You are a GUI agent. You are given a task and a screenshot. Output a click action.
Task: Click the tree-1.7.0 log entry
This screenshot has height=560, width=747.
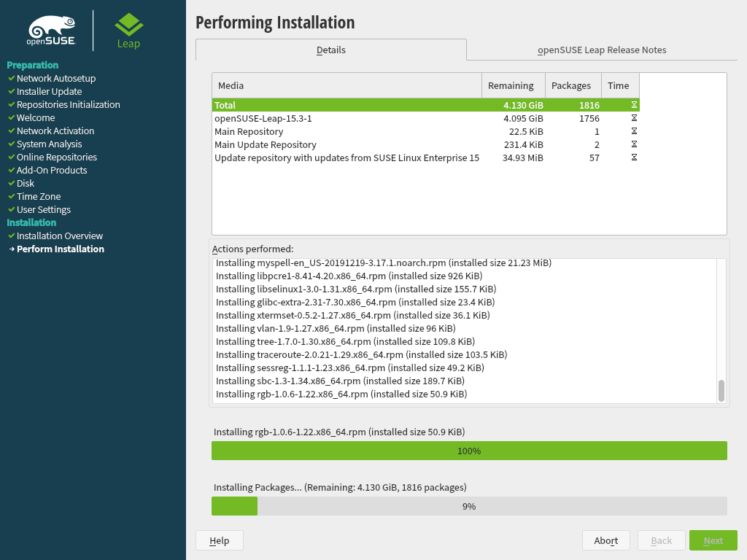click(345, 341)
